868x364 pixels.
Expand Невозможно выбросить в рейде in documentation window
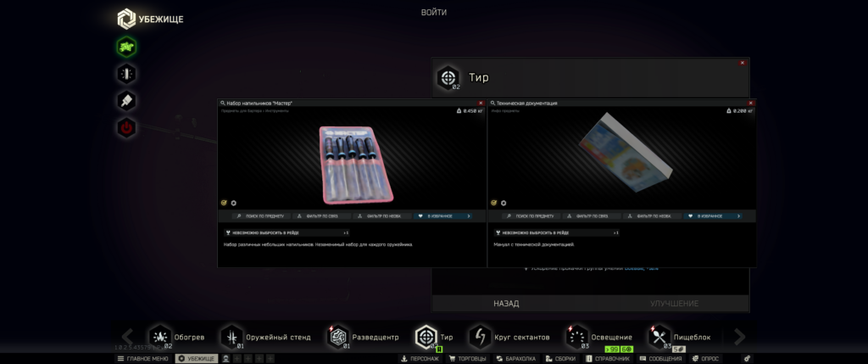tap(556, 232)
